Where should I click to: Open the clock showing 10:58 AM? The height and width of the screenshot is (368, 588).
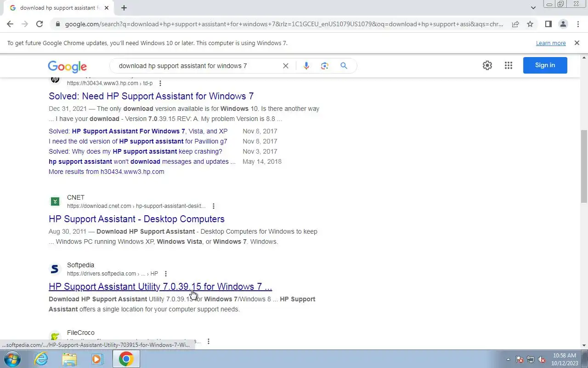pos(565,359)
